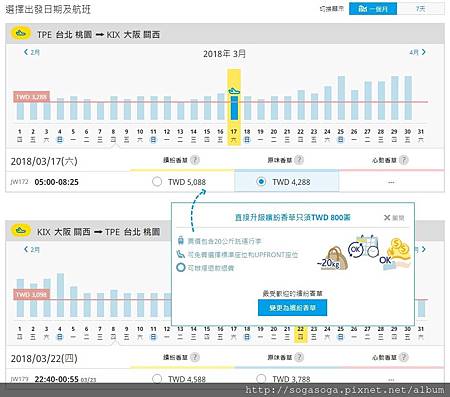The width and height of the screenshot is (450, 397).
Task: Select March 22 highlighted date in return calendar
Action: coord(301,333)
